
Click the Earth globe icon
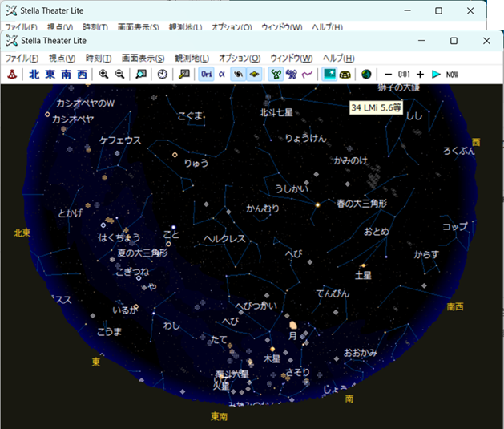point(366,75)
